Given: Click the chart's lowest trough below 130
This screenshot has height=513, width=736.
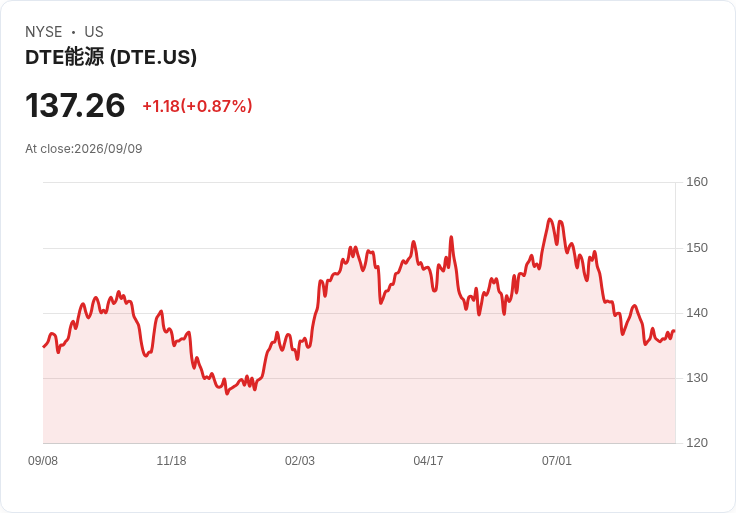Looking at the screenshot, I should (227, 393).
